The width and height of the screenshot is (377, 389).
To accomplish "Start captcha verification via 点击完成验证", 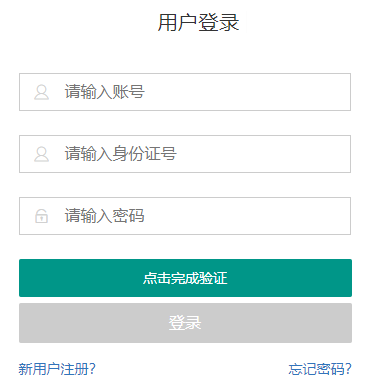I will point(185,278).
